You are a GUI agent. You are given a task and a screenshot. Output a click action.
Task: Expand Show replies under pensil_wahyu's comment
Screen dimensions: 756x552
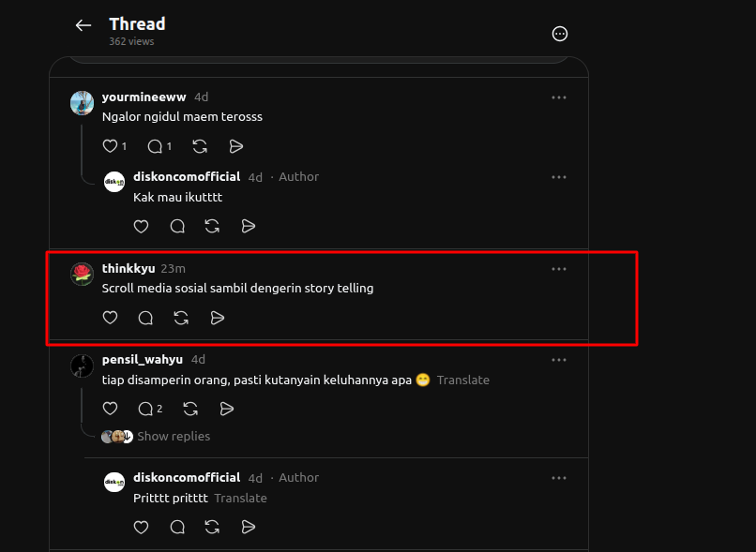pos(174,437)
